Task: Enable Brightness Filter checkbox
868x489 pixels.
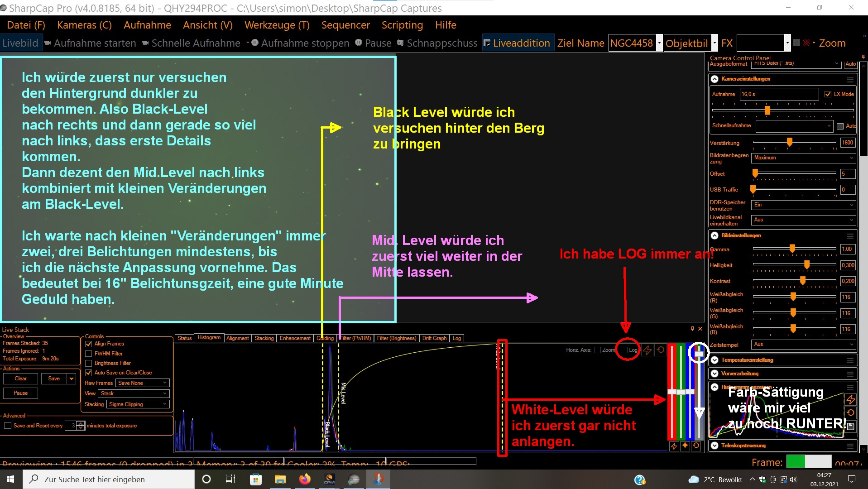Action: pos(89,364)
